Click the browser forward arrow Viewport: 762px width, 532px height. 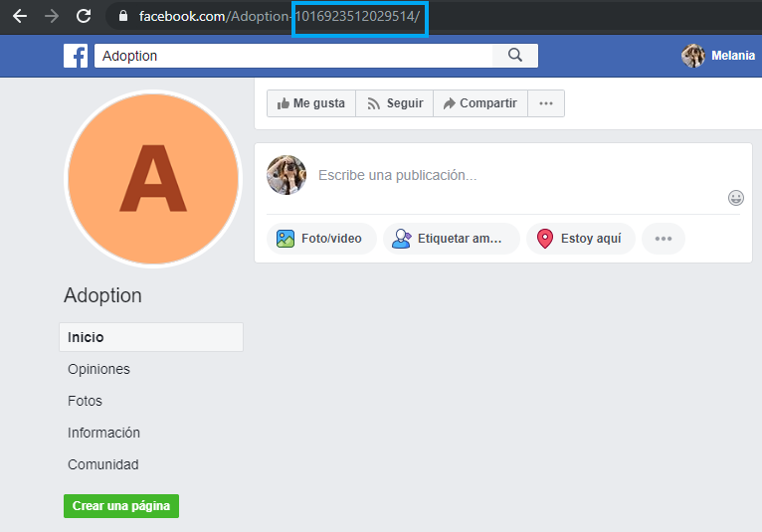point(52,16)
